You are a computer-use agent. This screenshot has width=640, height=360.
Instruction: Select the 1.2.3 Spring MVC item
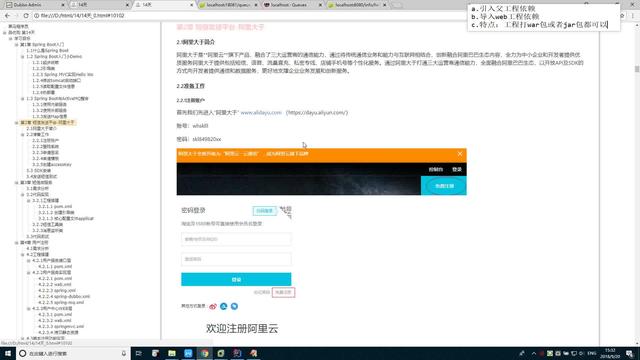click(x=62, y=75)
